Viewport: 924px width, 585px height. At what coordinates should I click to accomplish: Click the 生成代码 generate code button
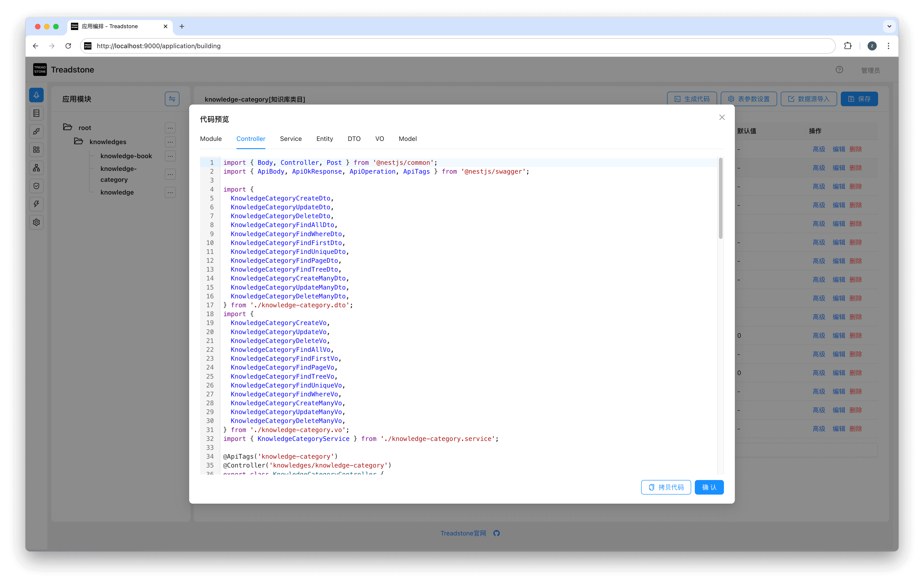(691, 99)
